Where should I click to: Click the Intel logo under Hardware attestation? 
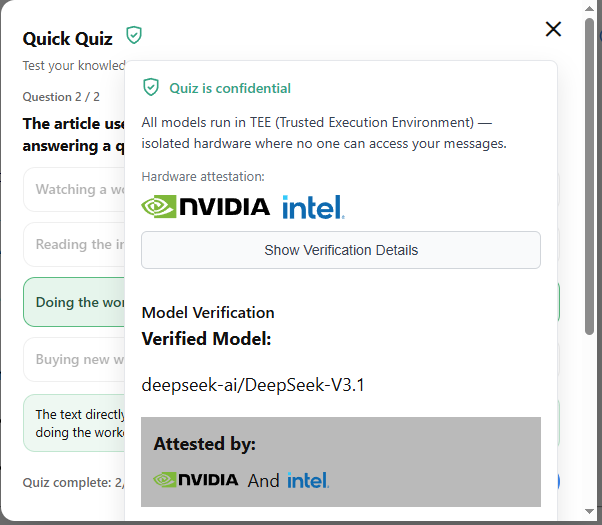coord(313,207)
